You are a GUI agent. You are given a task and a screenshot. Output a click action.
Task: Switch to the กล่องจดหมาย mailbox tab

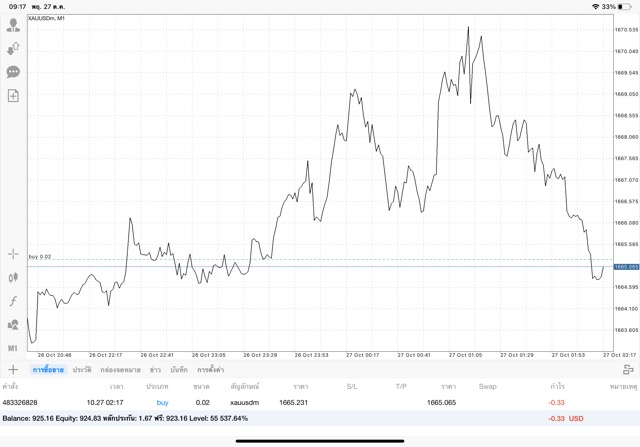(120, 370)
